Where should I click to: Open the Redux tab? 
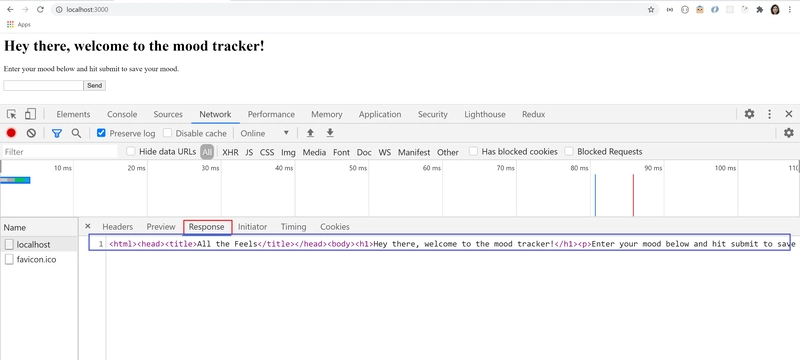pos(534,114)
